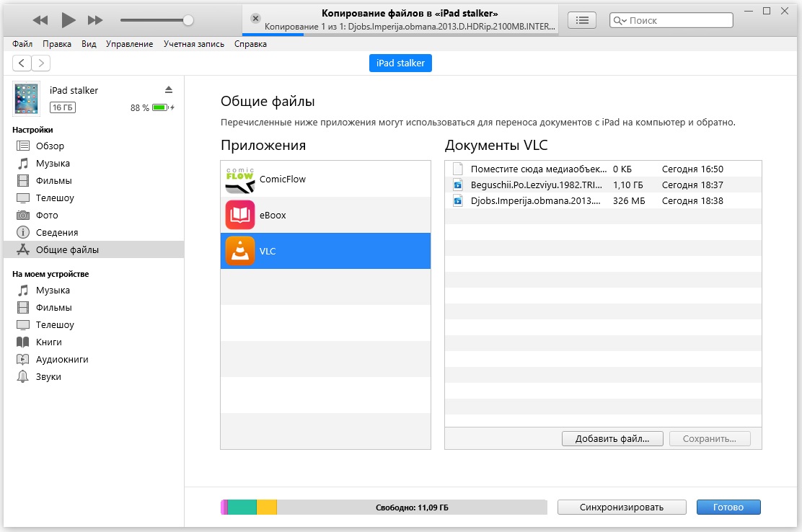This screenshot has width=802, height=532.
Task: Open the Файл menu
Action: (22, 44)
